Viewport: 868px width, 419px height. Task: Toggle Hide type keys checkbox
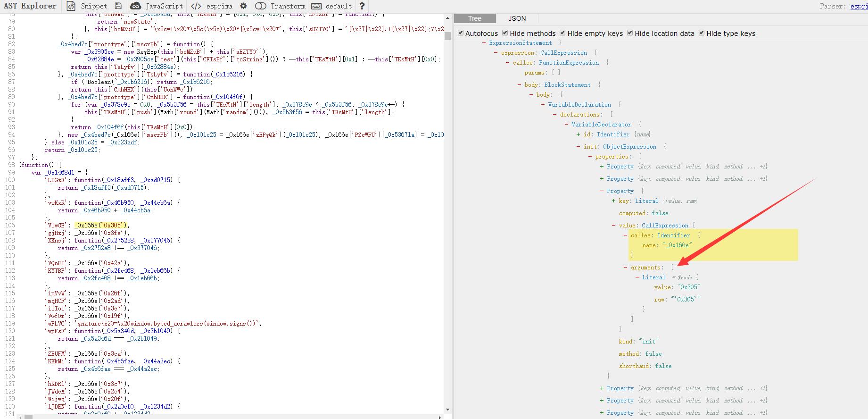(x=702, y=33)
